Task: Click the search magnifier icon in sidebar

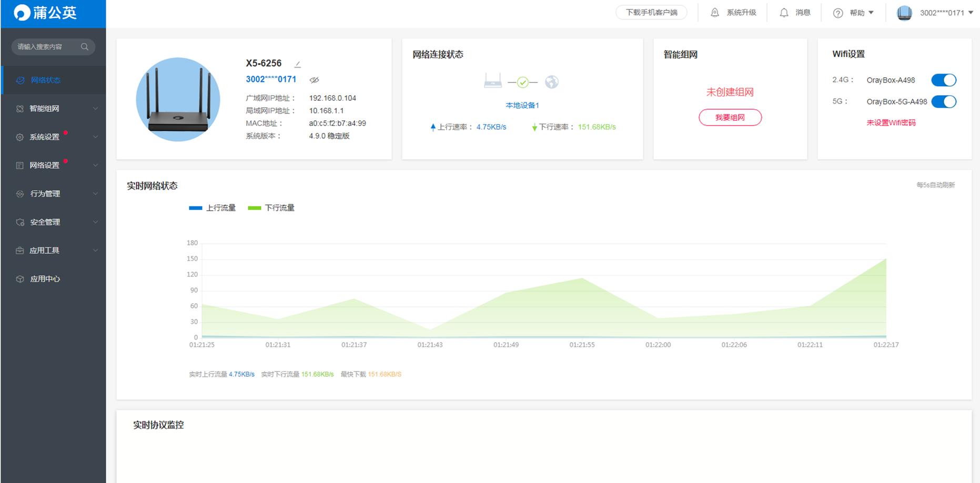Action: pyautogui.click(x=84, y=47)
